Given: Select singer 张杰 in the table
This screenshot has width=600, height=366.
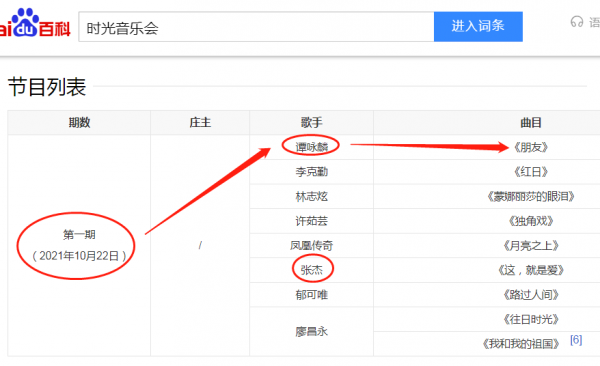Looking at the screenshot, I should pyautogui.click(x=311, y=270).
